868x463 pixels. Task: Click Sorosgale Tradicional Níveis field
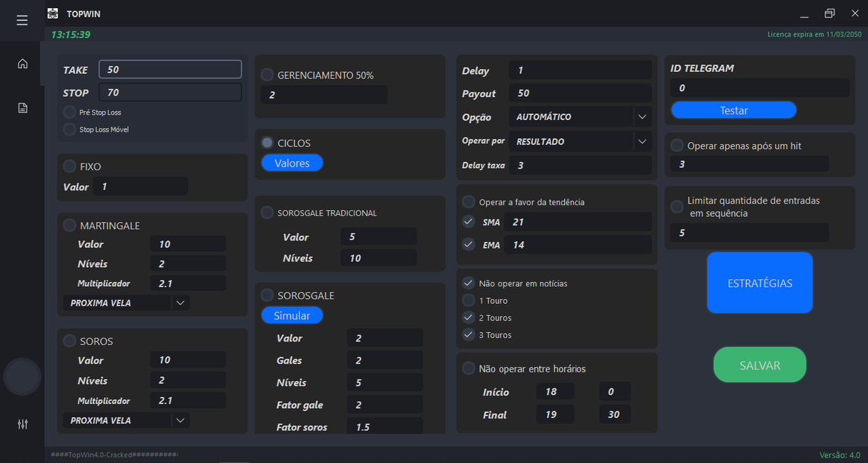(378, 258)
